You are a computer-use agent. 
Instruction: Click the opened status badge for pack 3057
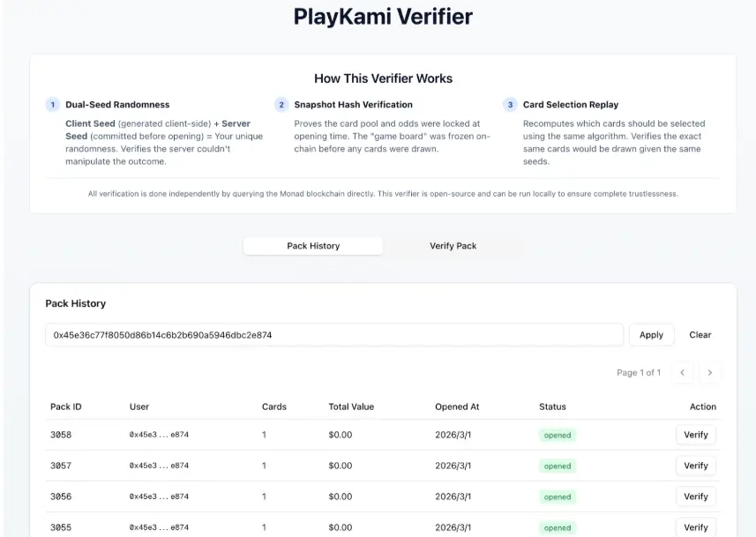[x=558, y=466]
